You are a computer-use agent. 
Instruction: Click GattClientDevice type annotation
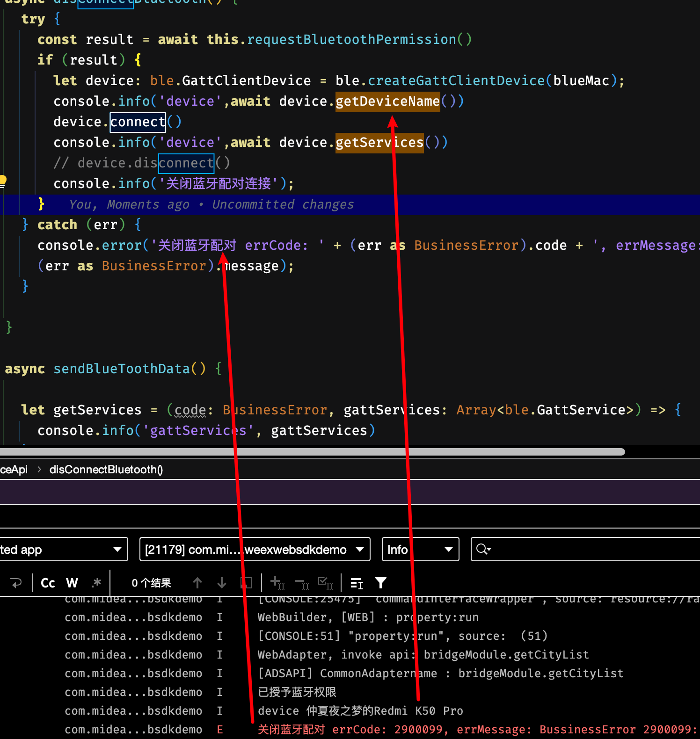coord(246,81)
